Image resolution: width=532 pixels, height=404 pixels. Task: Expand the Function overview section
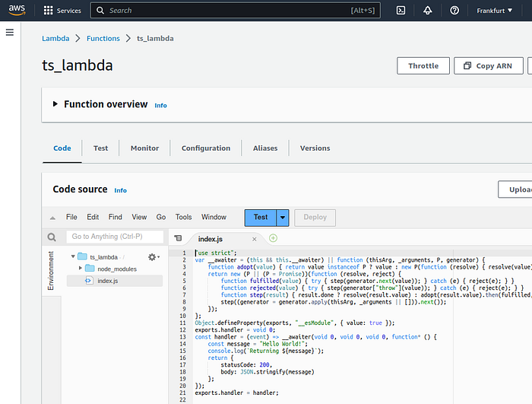pyautogui.click(x=55, y=104)
